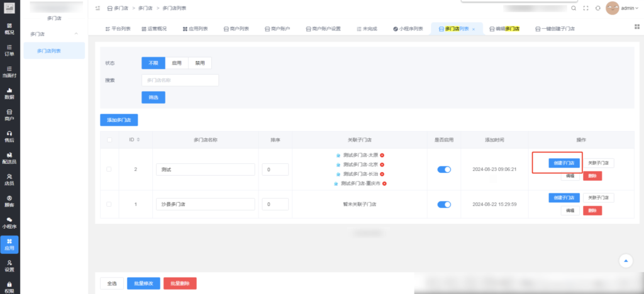Collapse the side menu with fold icon
Image resolution: width=644 pixels, height=294 pixels.
tap(97, 8)
